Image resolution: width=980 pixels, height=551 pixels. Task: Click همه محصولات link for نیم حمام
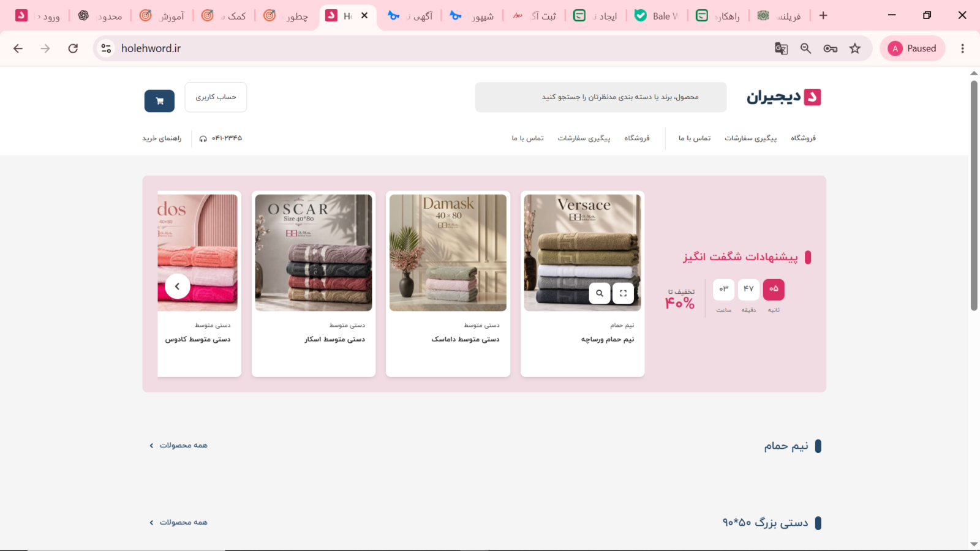click(x=178, y=445)
